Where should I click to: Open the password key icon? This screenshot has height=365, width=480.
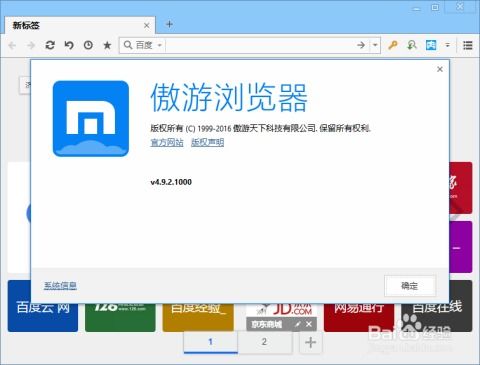pyautogui.click(x=393, y=45)
